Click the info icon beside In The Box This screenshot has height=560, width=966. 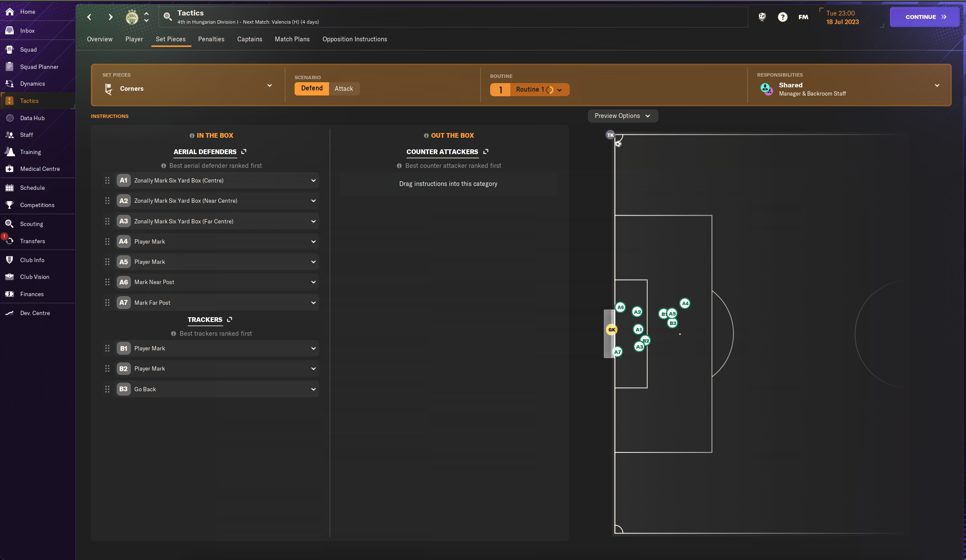pos(192,136)
